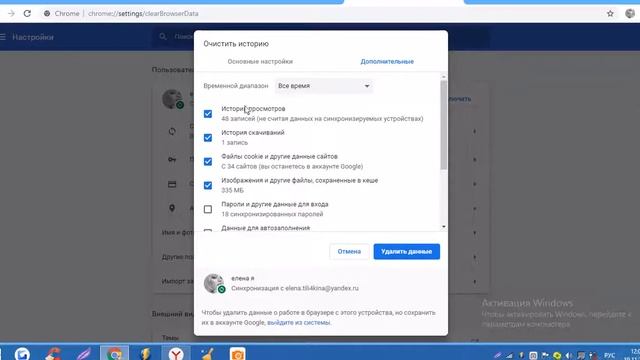The height and width of the screenshot is (360, 640).
Task: Click the elena avatar in dialog footer
Action: coord(214,283)
